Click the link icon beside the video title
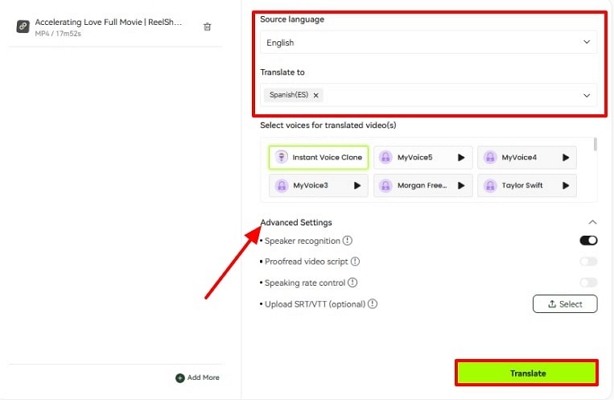Screen dimensions: 614x400 click(23, 27)
